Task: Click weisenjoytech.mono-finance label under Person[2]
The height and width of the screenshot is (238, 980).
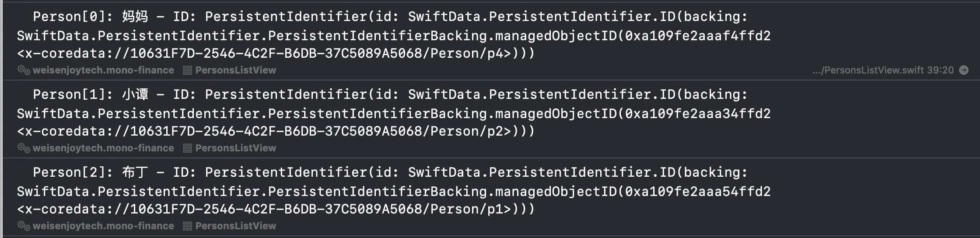Action: click(x=103, y=226)
